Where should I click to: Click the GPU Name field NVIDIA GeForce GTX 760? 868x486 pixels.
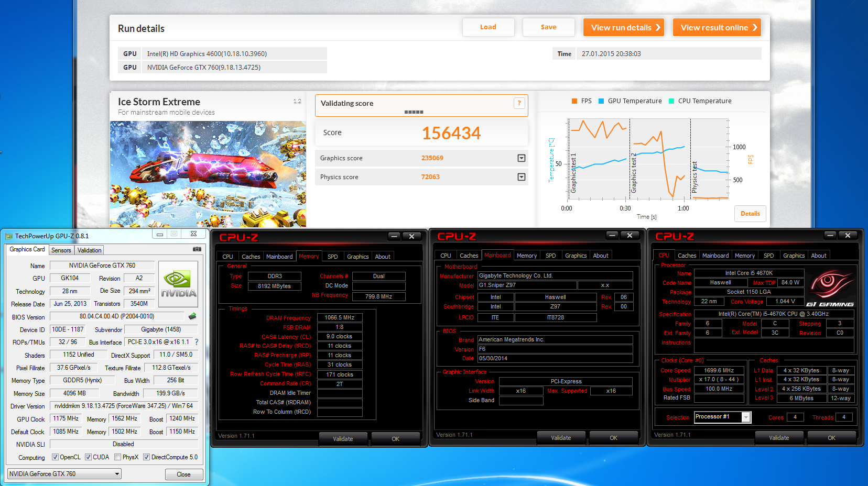tap(102, 266)
